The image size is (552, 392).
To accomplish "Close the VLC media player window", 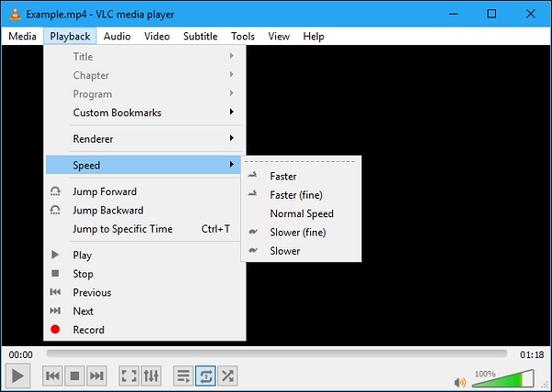I will pyautogui.click(x=531, y=14).
